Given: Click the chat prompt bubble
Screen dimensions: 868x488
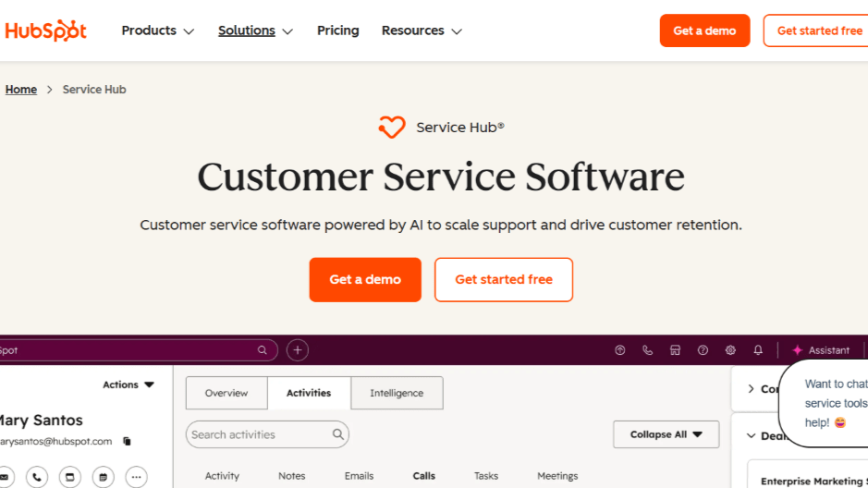Looking at the screenshot, I should [x=824, y=403].
